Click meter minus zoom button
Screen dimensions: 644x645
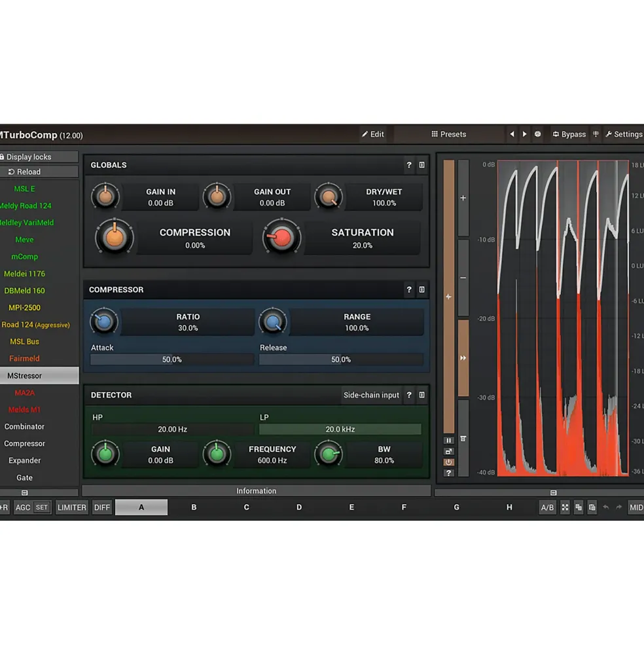(x=463, y=278)
